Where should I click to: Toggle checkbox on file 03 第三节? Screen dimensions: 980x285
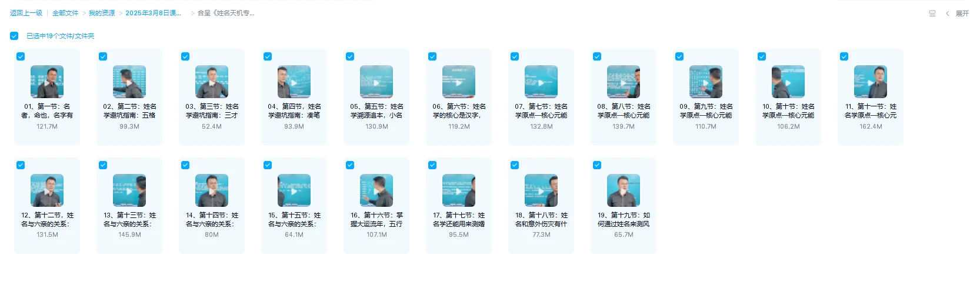[185, 56]
